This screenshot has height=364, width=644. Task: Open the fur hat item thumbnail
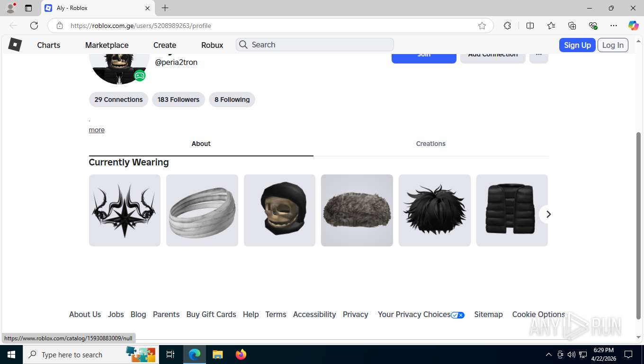click(x=357, y=210)
